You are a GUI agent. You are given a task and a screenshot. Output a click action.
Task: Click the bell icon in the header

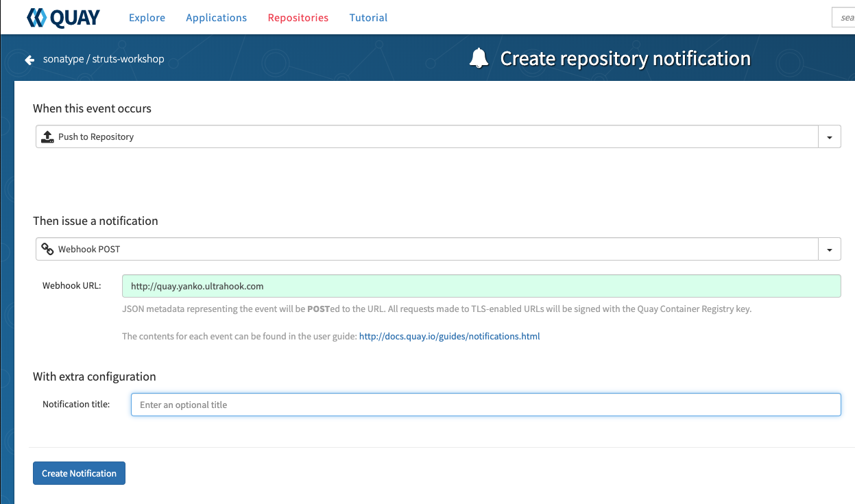click(479, 59)
